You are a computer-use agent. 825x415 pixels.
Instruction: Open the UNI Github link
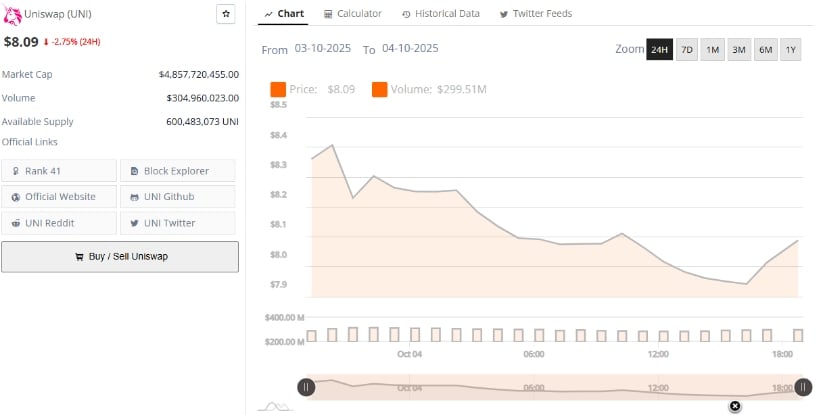point(178,197)
